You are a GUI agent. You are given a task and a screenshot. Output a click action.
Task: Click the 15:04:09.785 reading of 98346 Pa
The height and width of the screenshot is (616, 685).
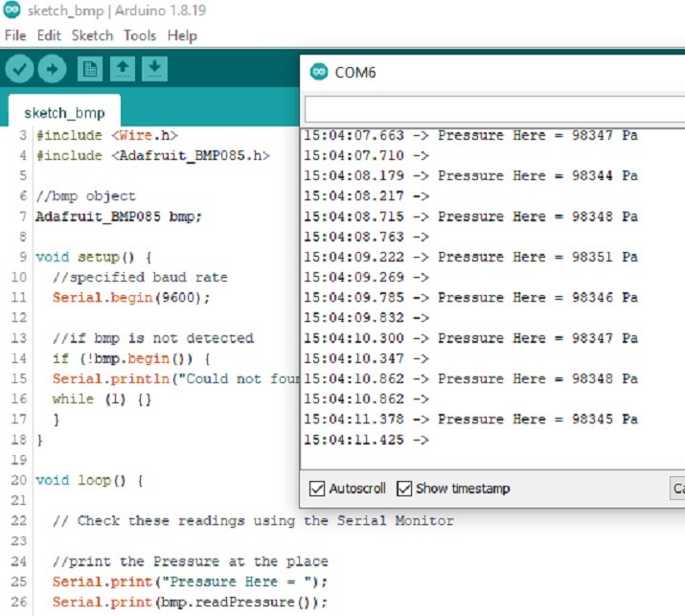[x=471, y=298]
